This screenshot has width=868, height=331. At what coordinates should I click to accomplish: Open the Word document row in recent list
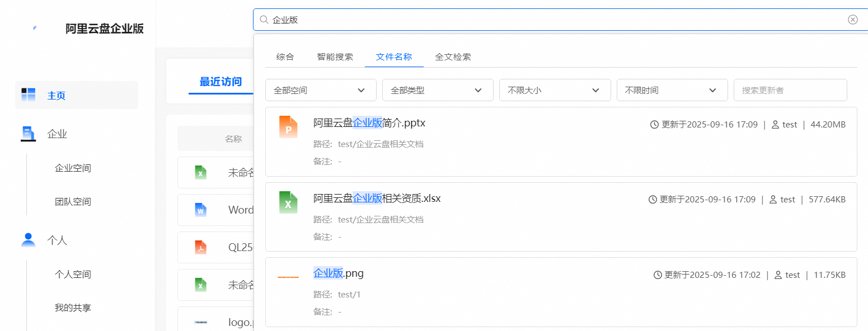pos(216,210)
